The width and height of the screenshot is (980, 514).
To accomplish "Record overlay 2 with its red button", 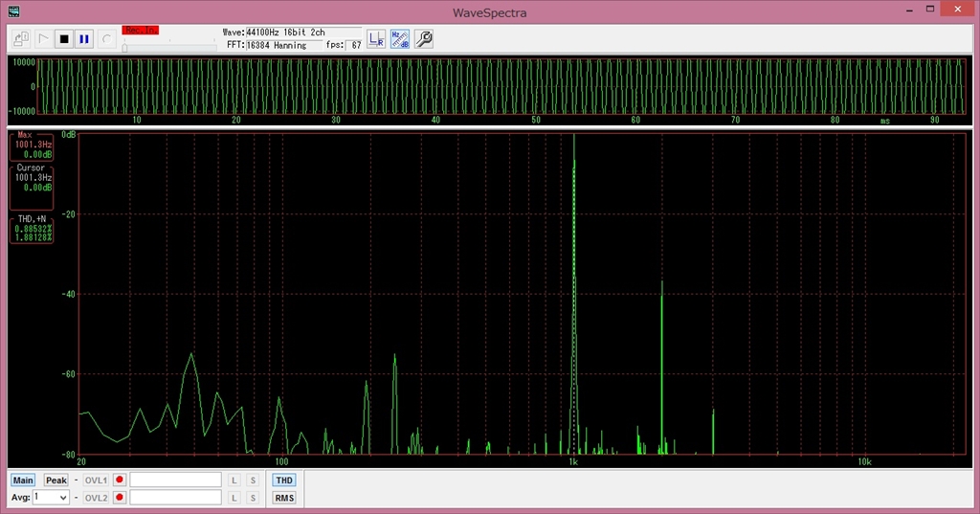I will (x=120, y=498).
